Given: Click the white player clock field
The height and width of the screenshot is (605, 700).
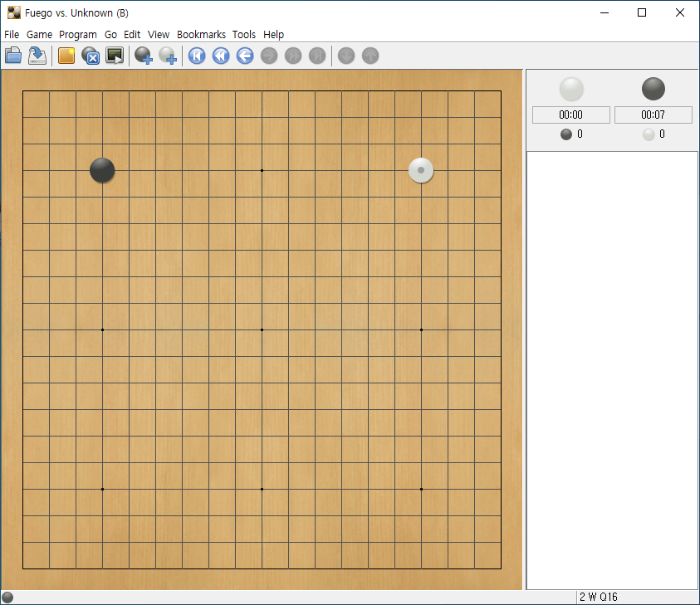Looking at the screenshot, I should tap(571, 115).
